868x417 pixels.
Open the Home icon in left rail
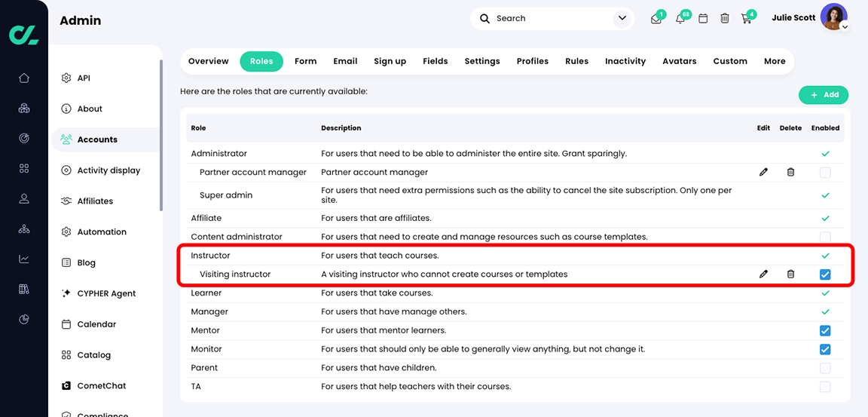[24, 78]
